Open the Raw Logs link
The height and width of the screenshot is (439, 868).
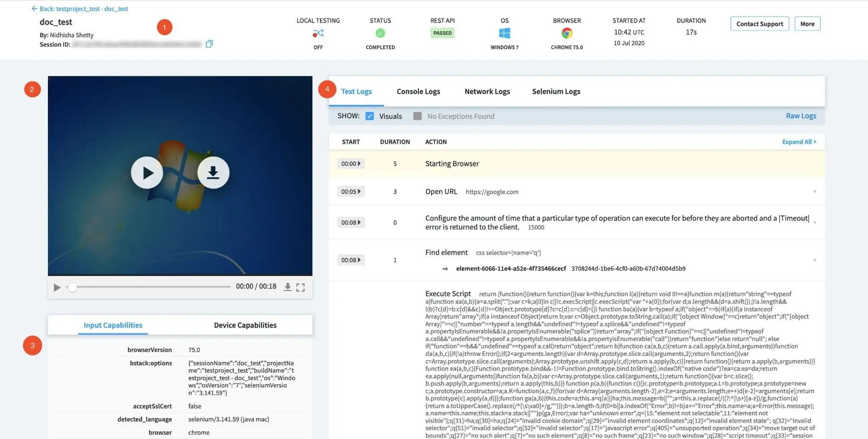pyautogui.click(x=801, y=116)
